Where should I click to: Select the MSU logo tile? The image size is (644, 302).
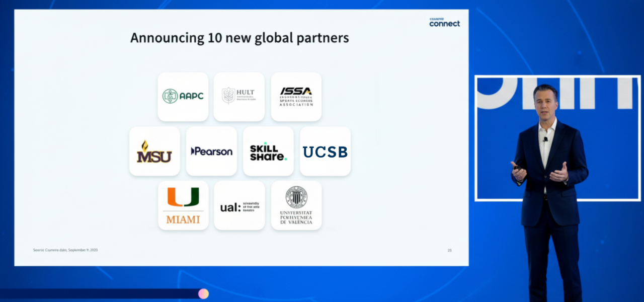point(154,151)
